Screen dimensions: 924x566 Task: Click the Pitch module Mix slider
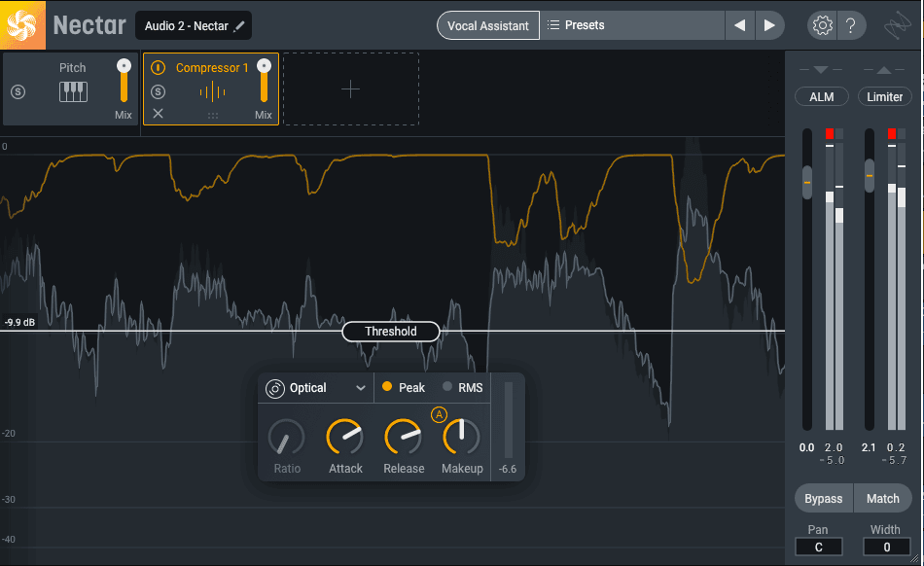pyautogui.click(x=124, y=81)
